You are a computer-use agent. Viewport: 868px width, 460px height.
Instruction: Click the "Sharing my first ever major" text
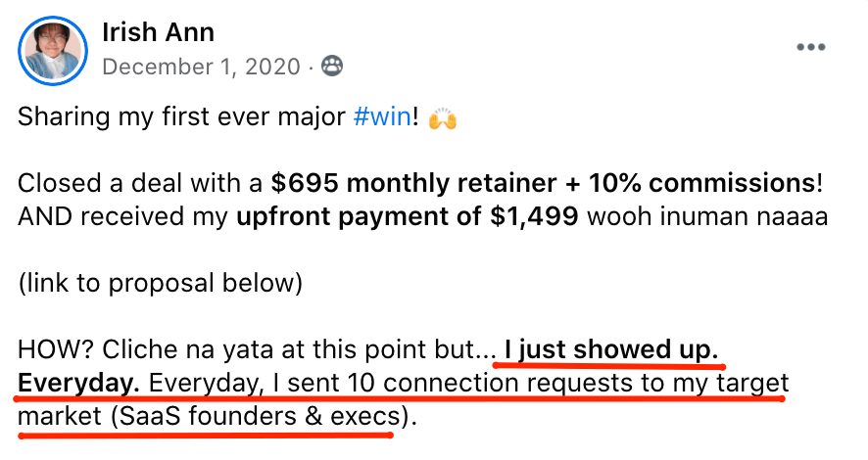coord(182,119)
